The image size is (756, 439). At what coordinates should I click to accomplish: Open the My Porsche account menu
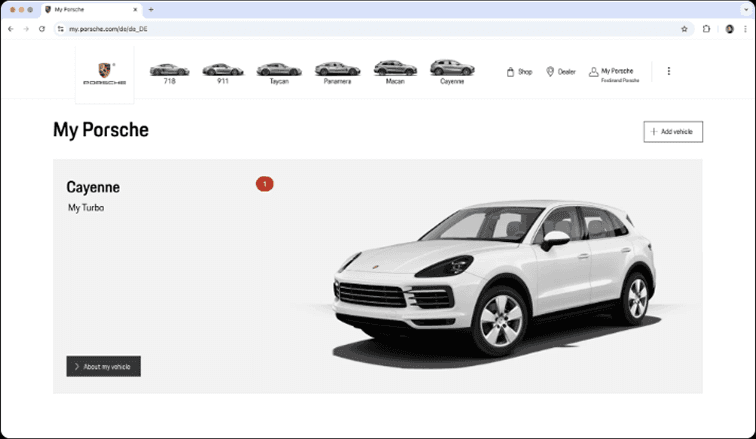point(614,74)
